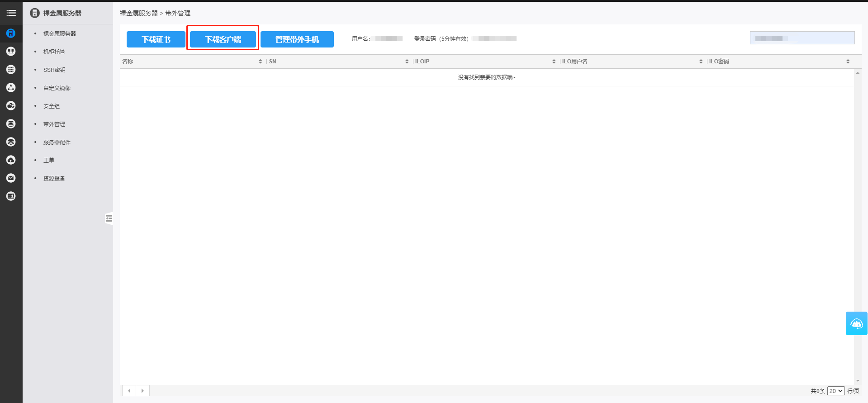Collapse the sidebar with the edge handle
868x403 pixels.
pyautogui.click(x=109, y=218)
